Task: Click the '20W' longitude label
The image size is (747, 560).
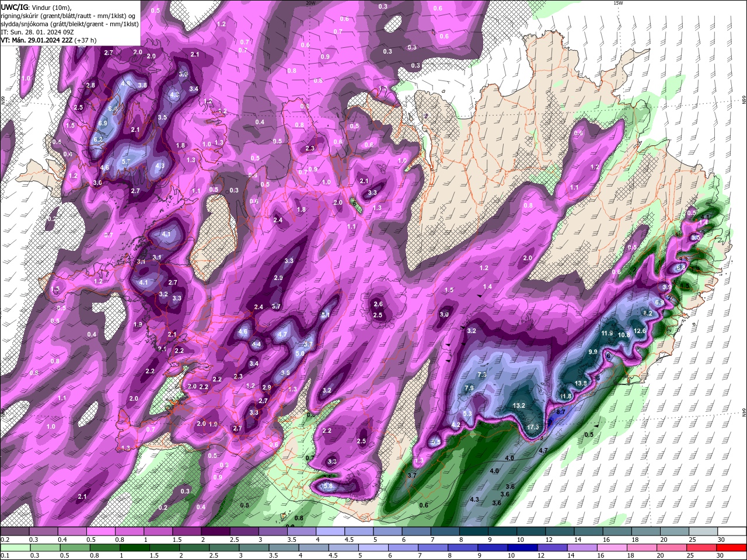Action: coord(310,3)
